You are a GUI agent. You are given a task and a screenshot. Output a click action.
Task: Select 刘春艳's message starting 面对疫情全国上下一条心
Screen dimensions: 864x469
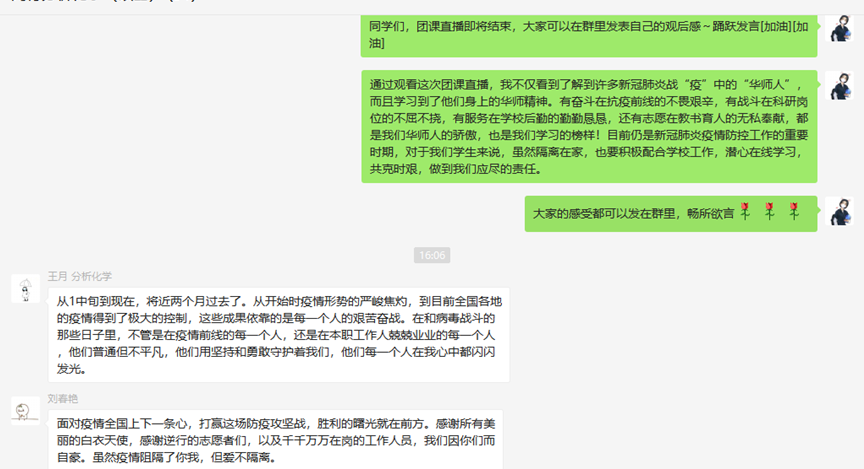tap(276, 440)
